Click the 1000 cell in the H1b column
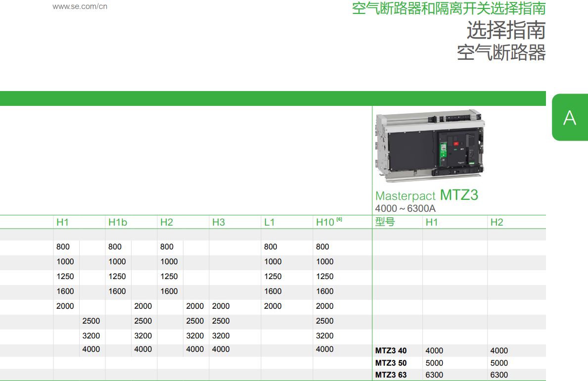Image resolution: width=588 pixels, height=381 pixels. (117, 262)
